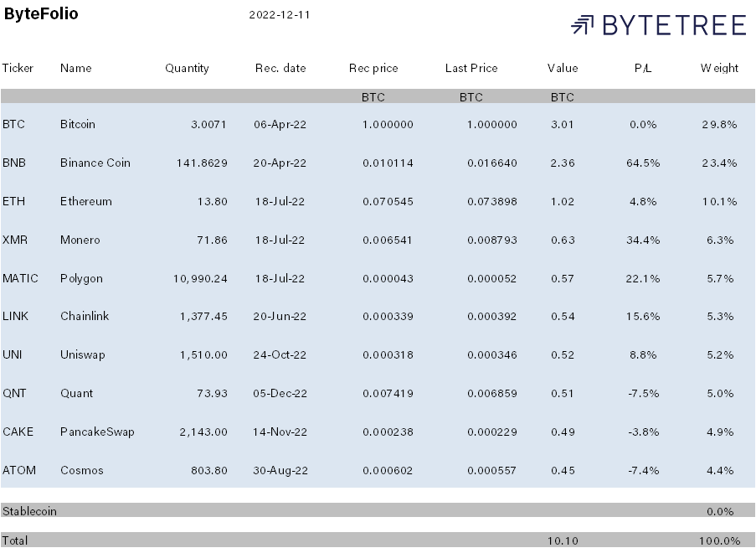
Task: Select Cosmos last price 0.000557
Action: pos(491,470)
